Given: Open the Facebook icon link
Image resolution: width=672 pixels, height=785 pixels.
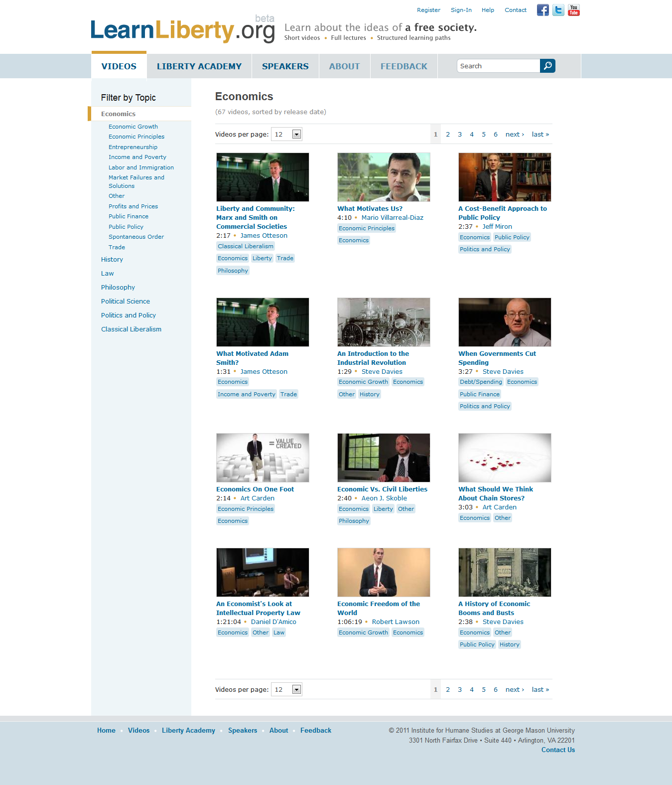Looking at the screenshot, I should (x=543, y=10).
